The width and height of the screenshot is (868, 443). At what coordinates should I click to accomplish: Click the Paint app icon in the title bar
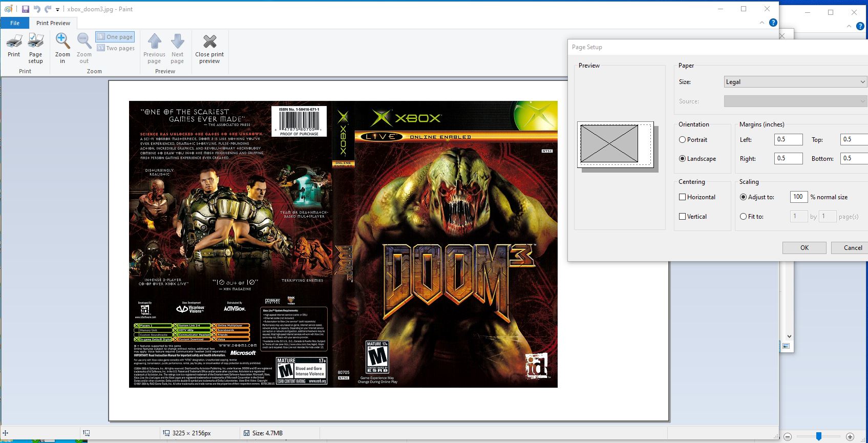(8, 9)
